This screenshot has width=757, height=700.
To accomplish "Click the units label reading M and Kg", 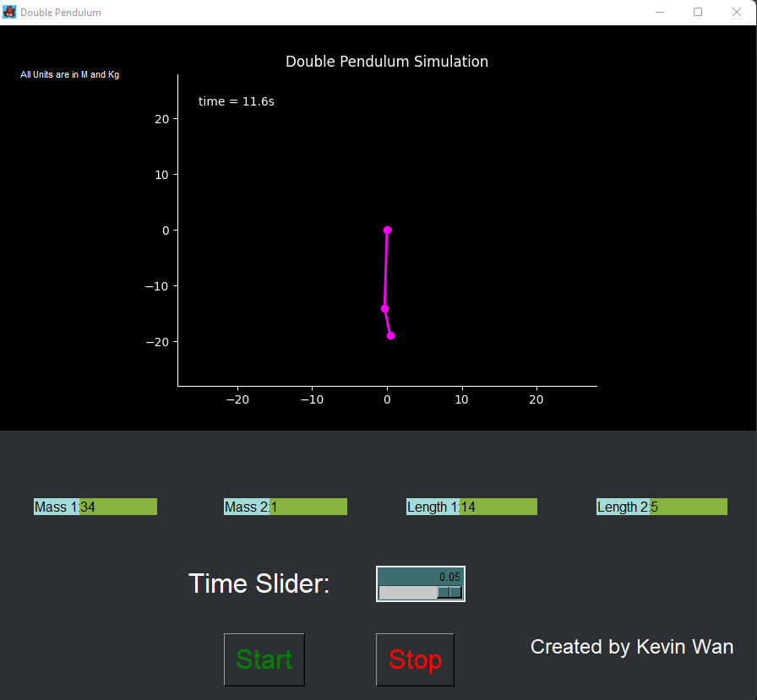I will pyautogui.click(x=70, y=74).
